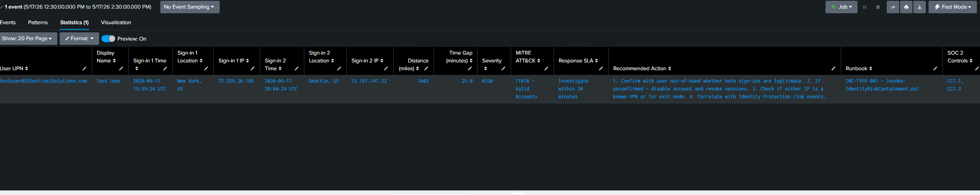Switch to the Events tab
The width and height of the screenshot is (980, 195).
tap(8, 23)
